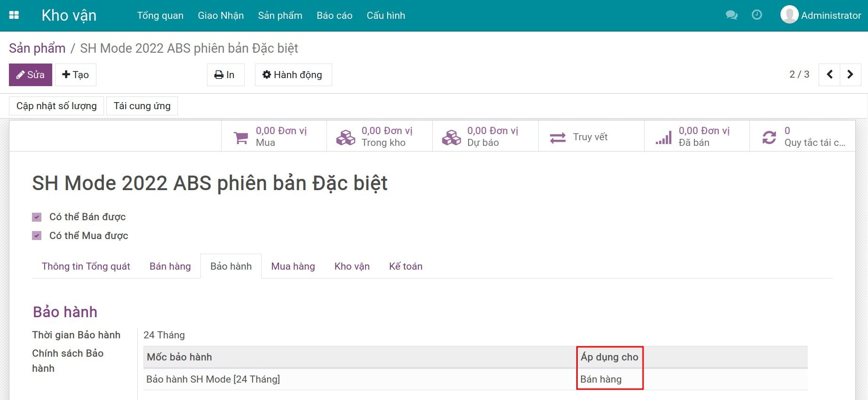Open the Báo cáo menu
The image size is (868, 400).
(x=334, y=16)
